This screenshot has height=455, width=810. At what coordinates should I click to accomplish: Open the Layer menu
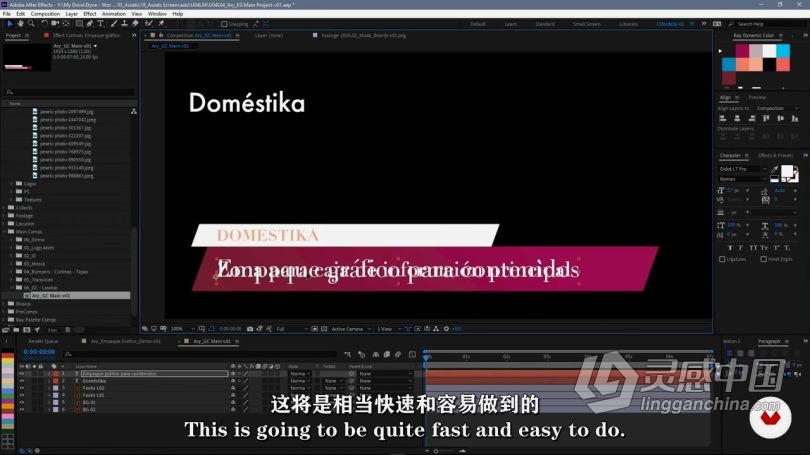[x=72, y=14]
